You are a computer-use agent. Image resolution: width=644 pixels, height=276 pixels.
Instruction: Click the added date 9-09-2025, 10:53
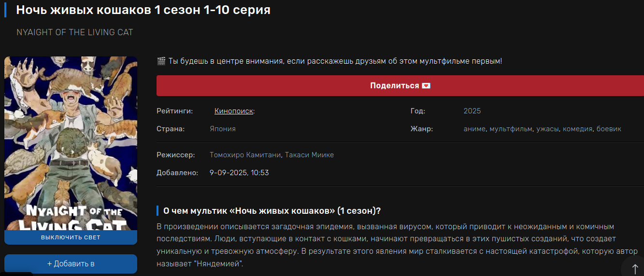pyautogui.click(x=239, y=172)
